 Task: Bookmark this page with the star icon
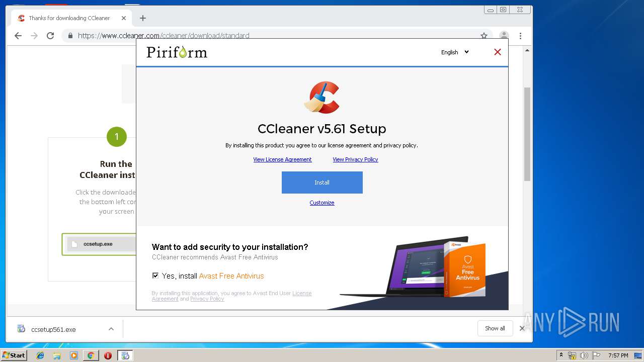pos(484,36)
